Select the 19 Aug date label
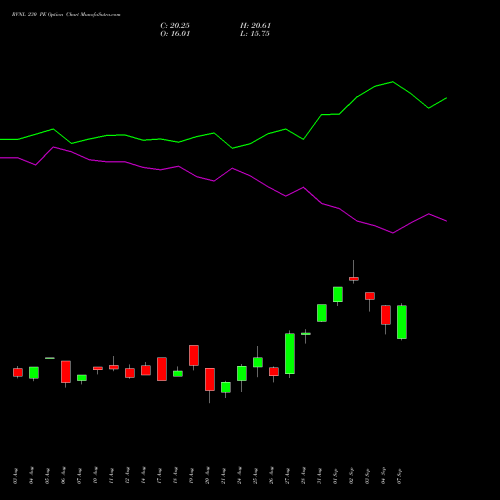The image size is (500, 500). pyautogui.click(x=191, y=476)
